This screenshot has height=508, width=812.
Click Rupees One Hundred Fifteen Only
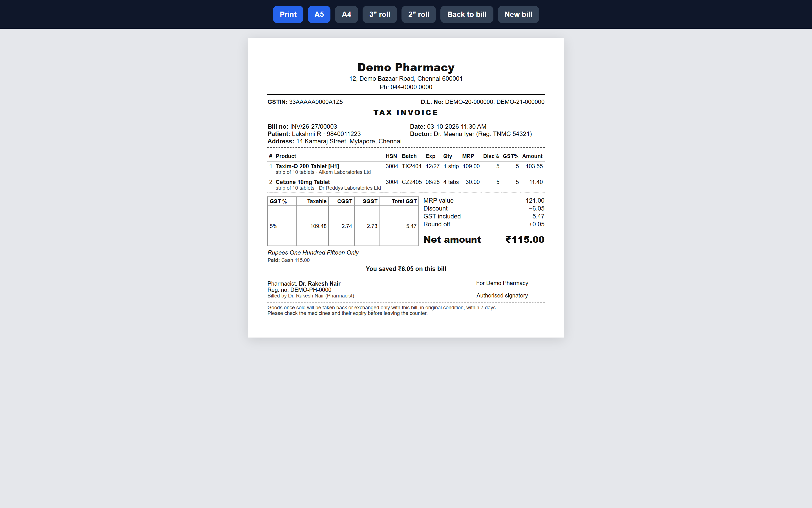coord(313,253)
